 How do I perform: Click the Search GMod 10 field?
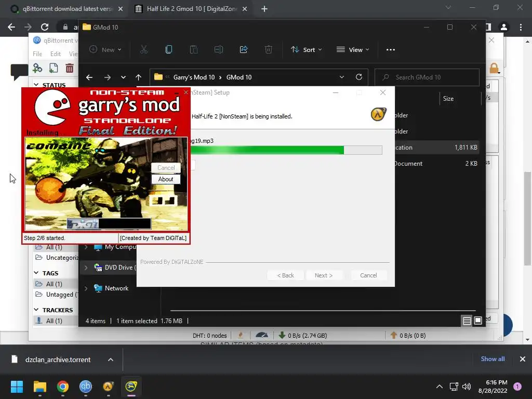pos(427,77)
